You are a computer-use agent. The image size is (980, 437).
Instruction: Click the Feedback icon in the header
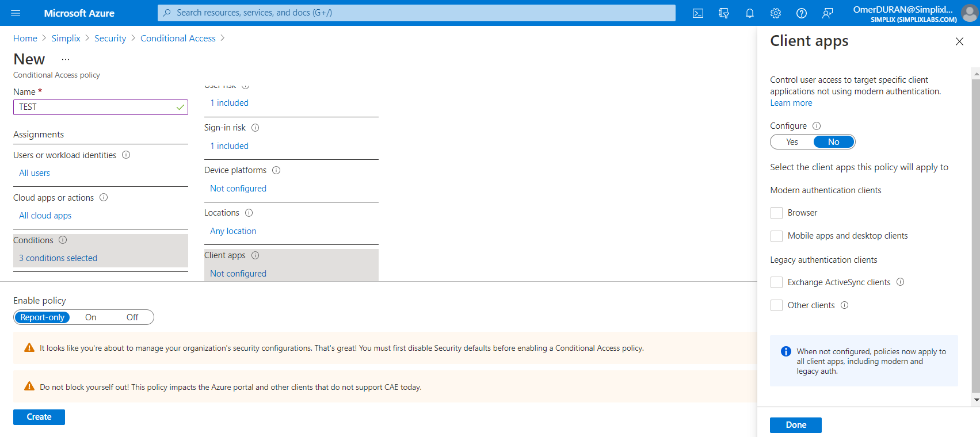[x=827, y=13]
